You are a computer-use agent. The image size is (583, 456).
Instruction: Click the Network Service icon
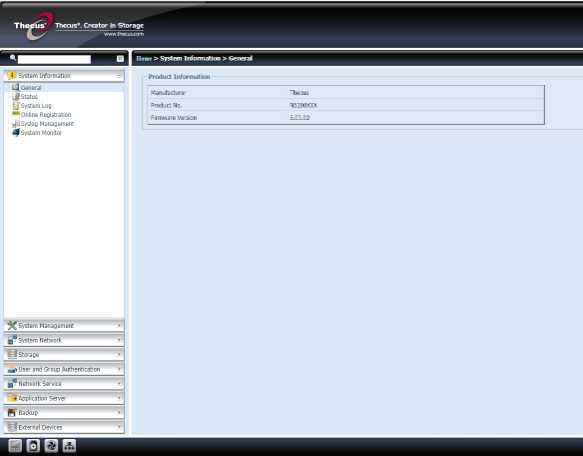(x=12, y=383)
